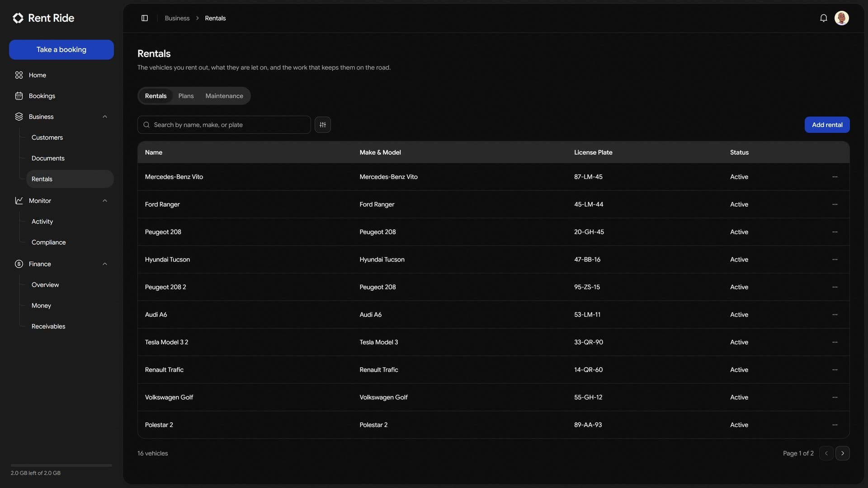This screenshot has width=868, height=488.
Task: Select the Rentals tab
Action: pyautogui.click(x=156, y=96)
